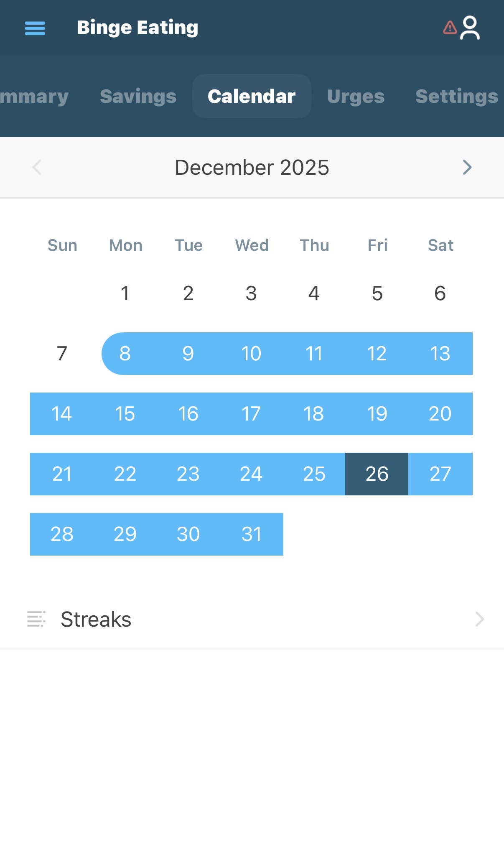
Task: Select day 1 in calendar
Action: click(125, 293)
